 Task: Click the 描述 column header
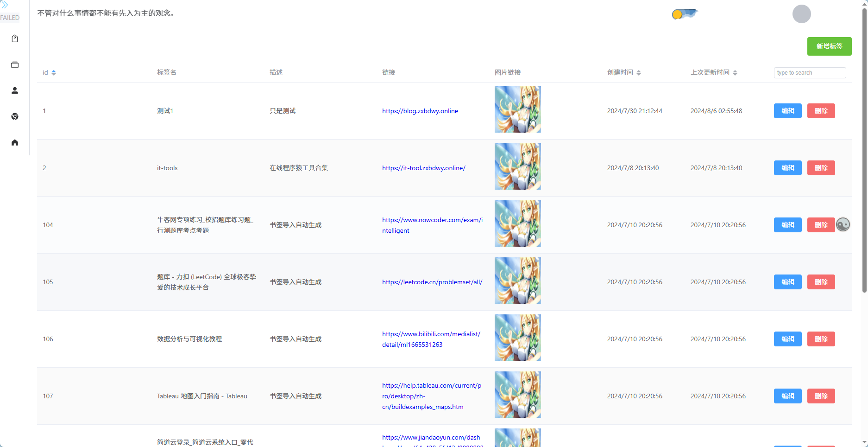click(276, 72)
